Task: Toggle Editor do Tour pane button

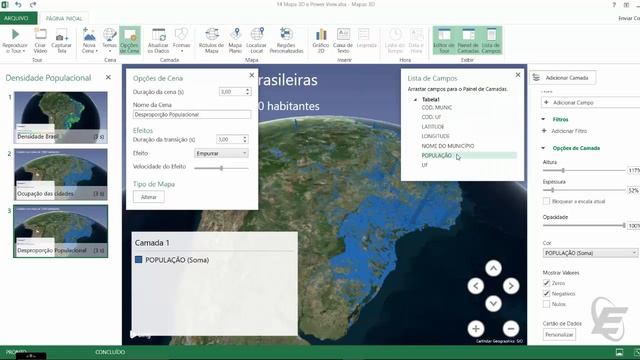Action: tap(444, 40)
